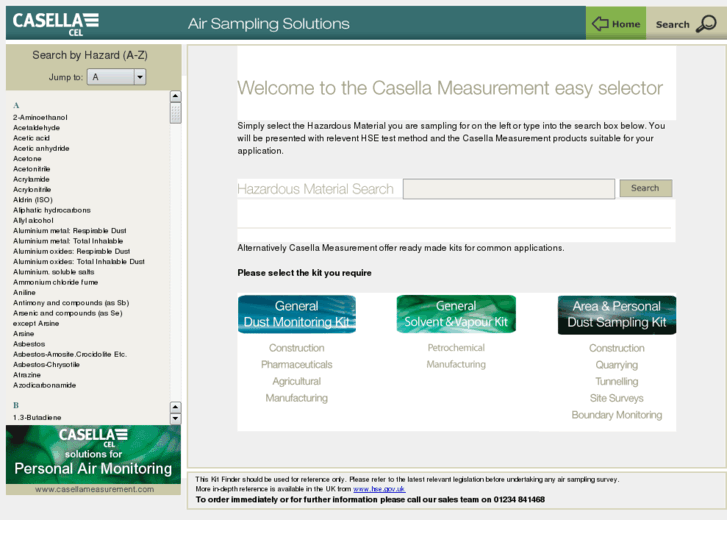Viewport: 727px width, 545px height.
Task: Select the General Solvent & Vapour Kit
Action: click(x=456, y=314)
